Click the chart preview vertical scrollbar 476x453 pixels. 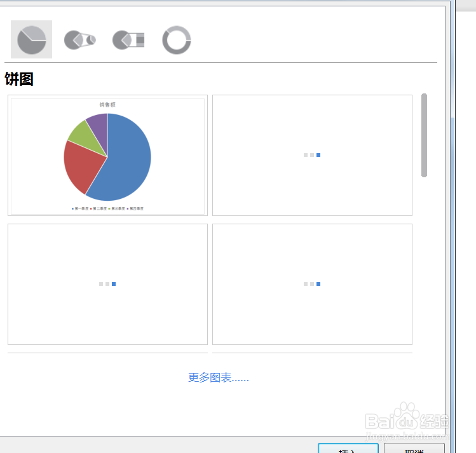click(424, 135)
